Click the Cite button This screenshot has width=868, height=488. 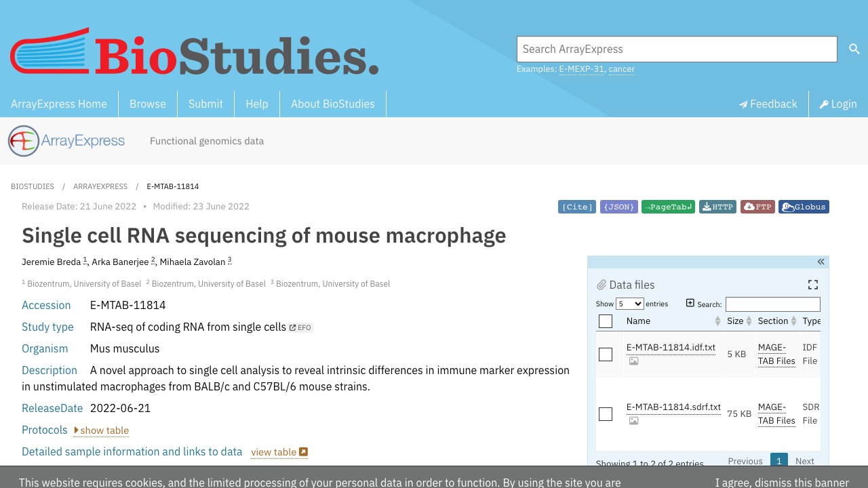coord(577,207)
